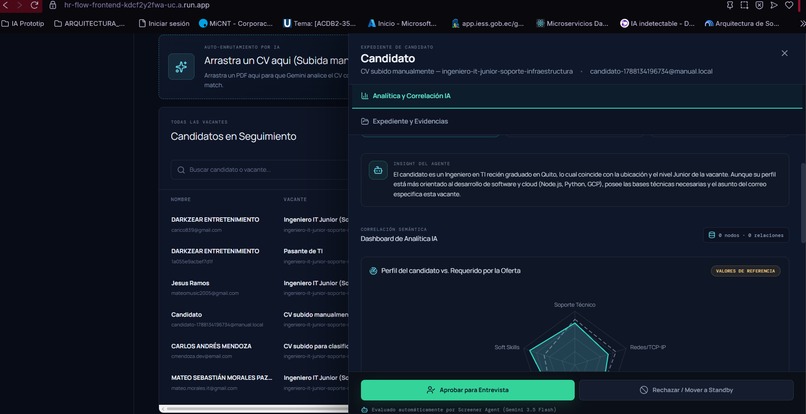Click the Pasante de TI vacancy cell
The height and width of the screenshot is (414, 806).
pos(303,251)
